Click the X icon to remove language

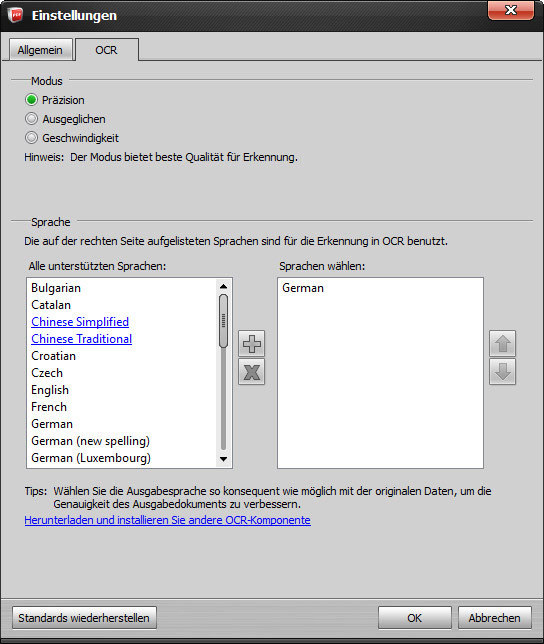(252, 372)
